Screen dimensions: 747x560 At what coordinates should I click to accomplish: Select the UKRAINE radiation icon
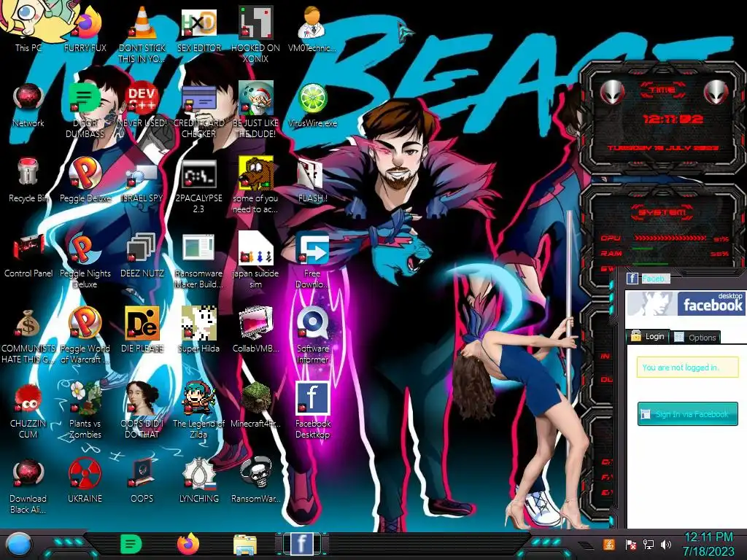(x=85, y=480)
